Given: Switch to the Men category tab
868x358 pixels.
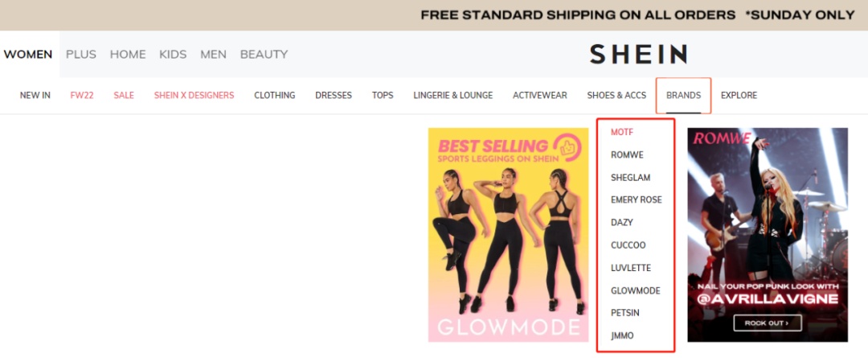Looking at the screenshot, I should (213, 55).
